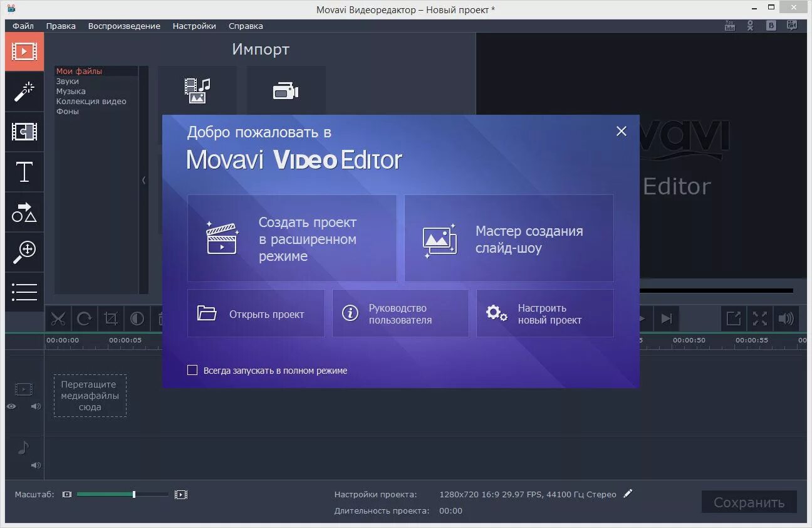Click the project settings text "1280x720 16:9 29.97 FPS"
The image size is (812, 528).
[491, 495]
